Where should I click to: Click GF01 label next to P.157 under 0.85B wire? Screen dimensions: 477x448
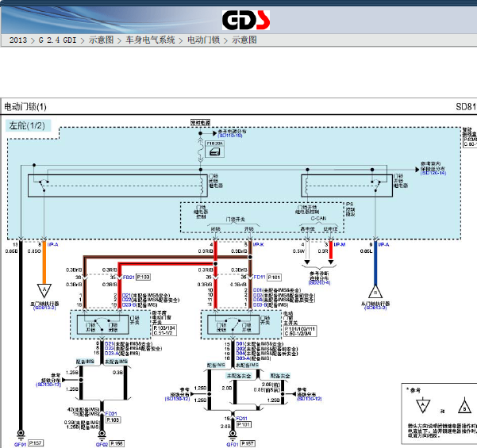pos(20,444)
